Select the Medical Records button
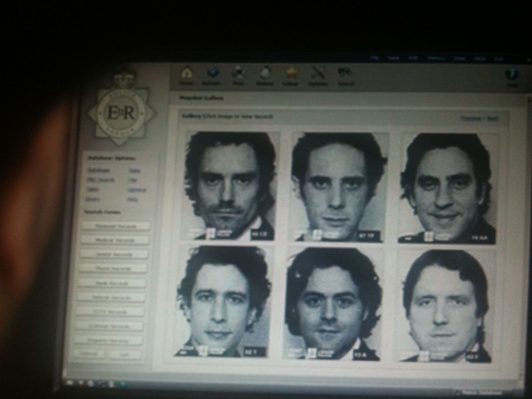Image resolution: width=532 pixels, height=399 pixels. click(x=115, y=240)
